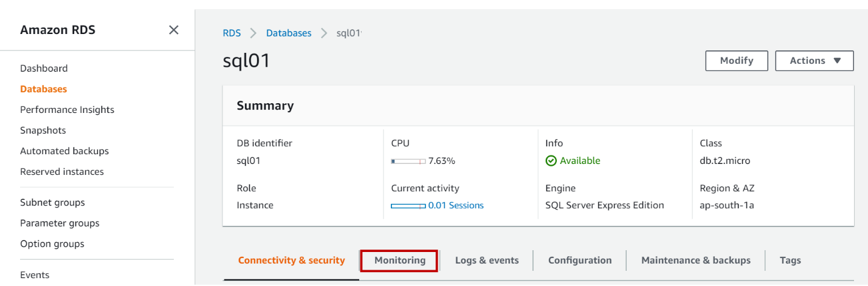
Task: Click the Modify button
Action: tap(736, 61)
